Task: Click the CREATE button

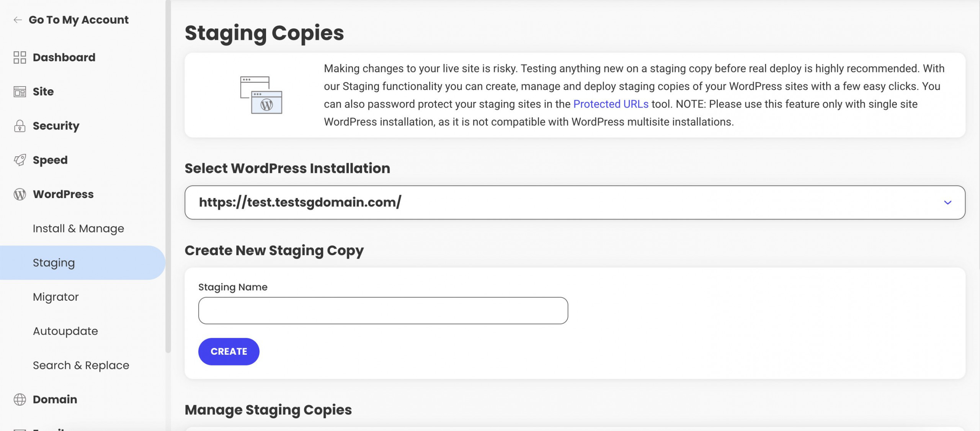Action: [x=229, y=351]
